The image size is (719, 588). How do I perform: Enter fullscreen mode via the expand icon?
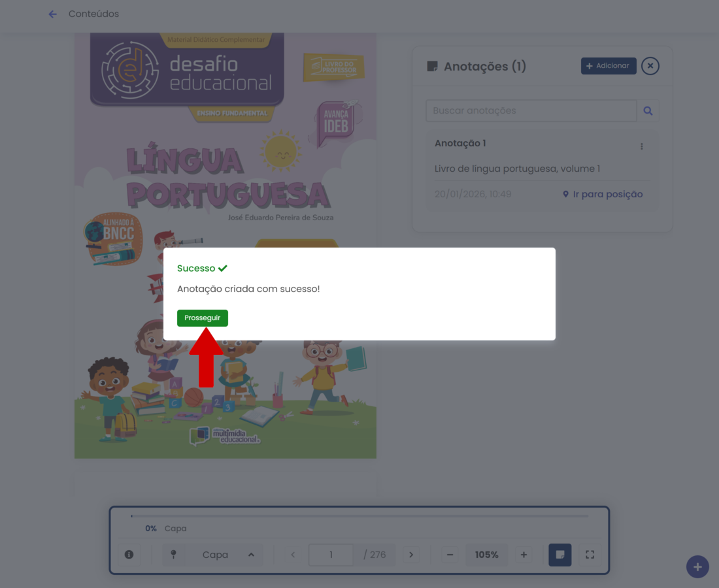pos(590,554)
